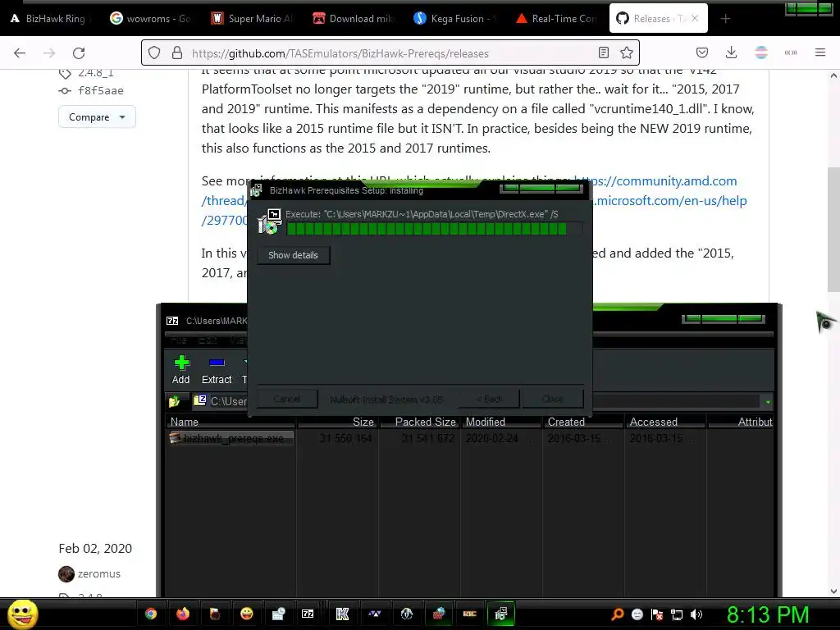Switch to the wowroms Google tab
The width and height of the screenshot is (840, 630).
(x=151, y=19)
